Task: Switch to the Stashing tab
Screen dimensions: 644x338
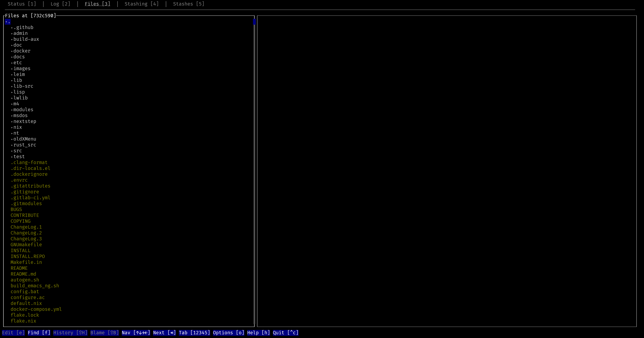Action: point(141,4)
